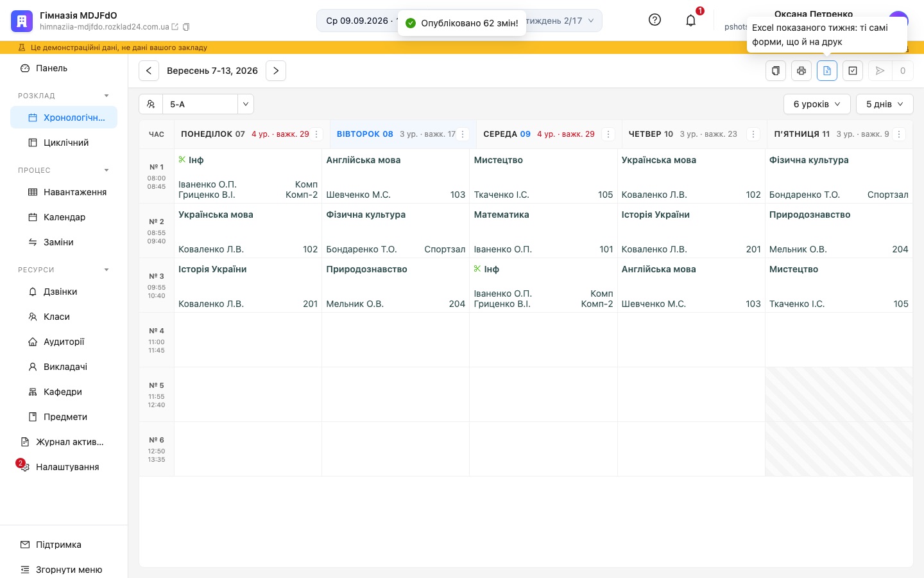This screenshot has height=578, width=924.
Task: Open the '6 уроків' dropdown
Action: point(817,104)
